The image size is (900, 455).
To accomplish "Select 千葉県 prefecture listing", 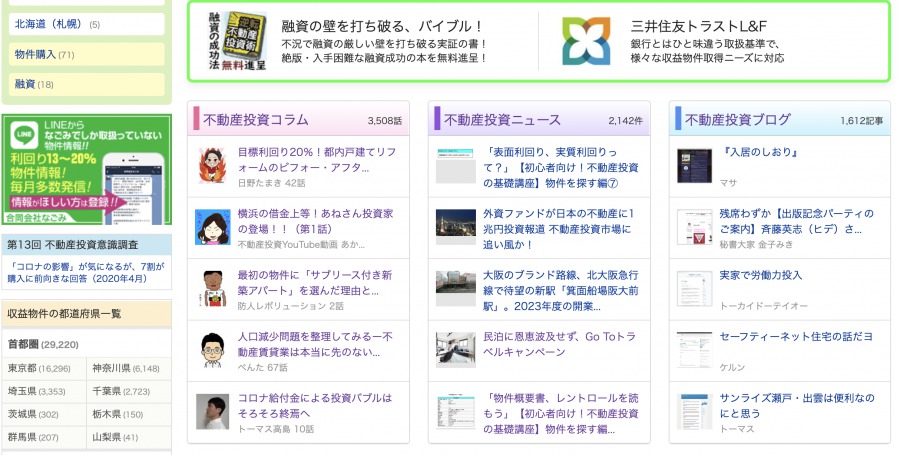I will coord(107,391).
